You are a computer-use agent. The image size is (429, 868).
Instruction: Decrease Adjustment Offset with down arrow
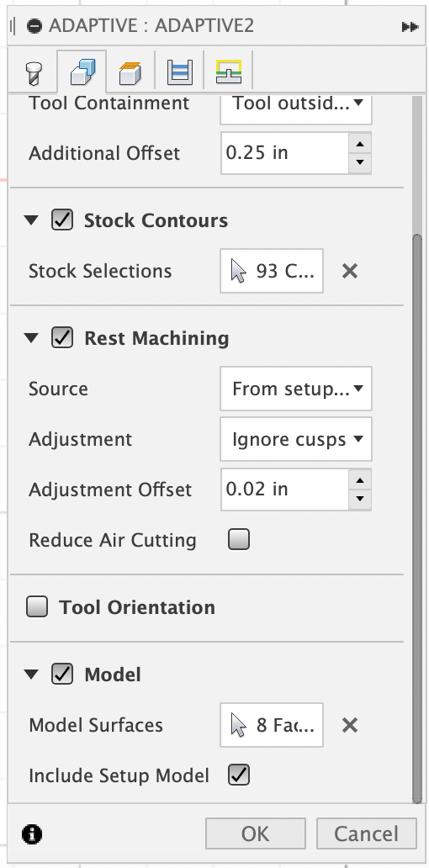360,500
